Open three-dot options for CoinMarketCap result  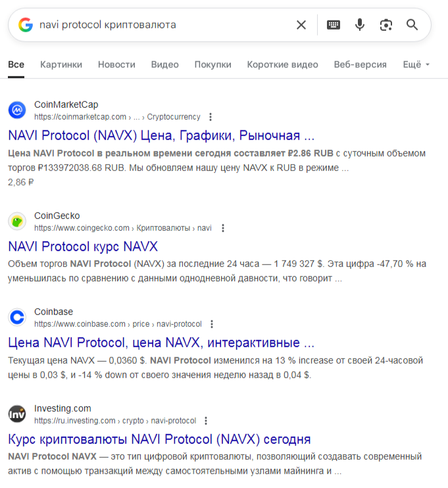pyautogui.click(x=211, y=117)
